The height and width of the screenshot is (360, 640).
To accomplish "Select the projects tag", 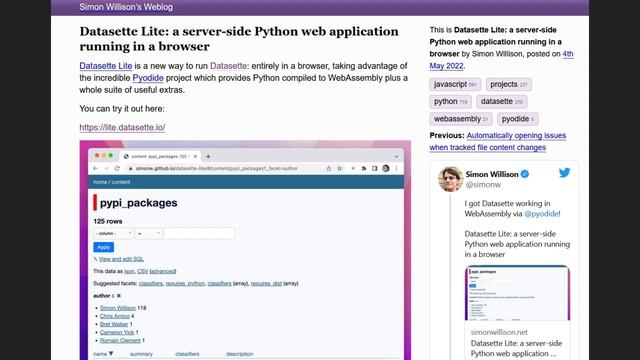I will pyautogui.click(x=509, y=84).
